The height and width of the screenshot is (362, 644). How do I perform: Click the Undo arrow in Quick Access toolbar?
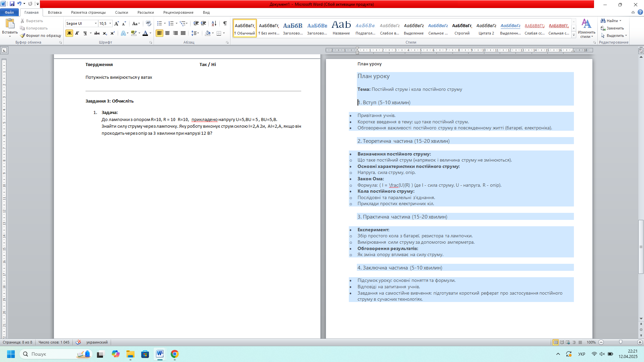(19, 4)
